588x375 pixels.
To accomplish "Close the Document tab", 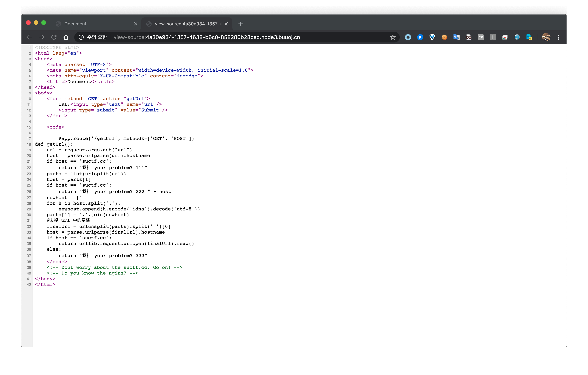I will 135,24.
